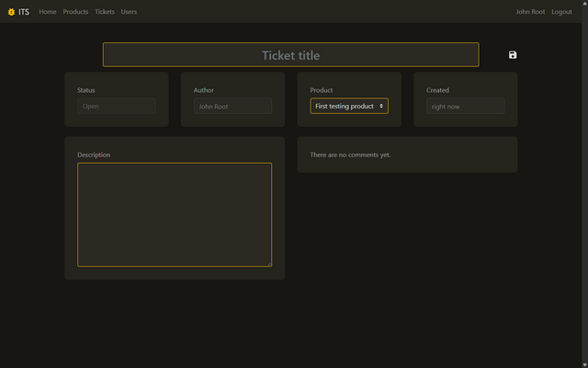Click the Status label
This screenshot has width=588, height=368.
(85, 90)
